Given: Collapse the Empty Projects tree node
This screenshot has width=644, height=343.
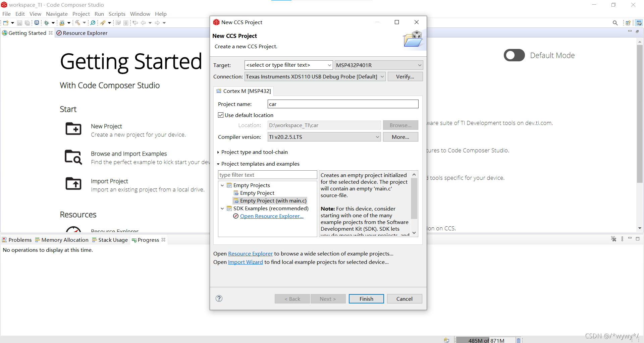Looking at the screenshot, I should pyautogui.click(x=222, y=185).
